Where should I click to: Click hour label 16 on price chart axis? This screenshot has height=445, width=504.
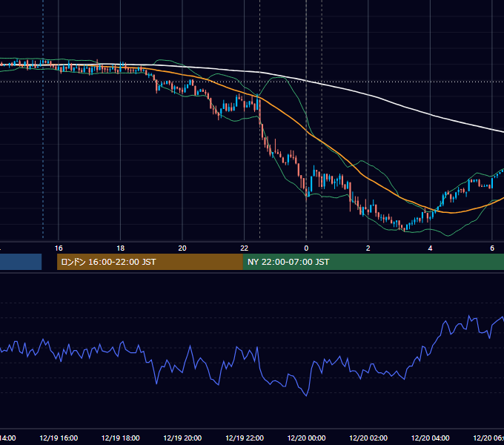[x=59, y=248]
